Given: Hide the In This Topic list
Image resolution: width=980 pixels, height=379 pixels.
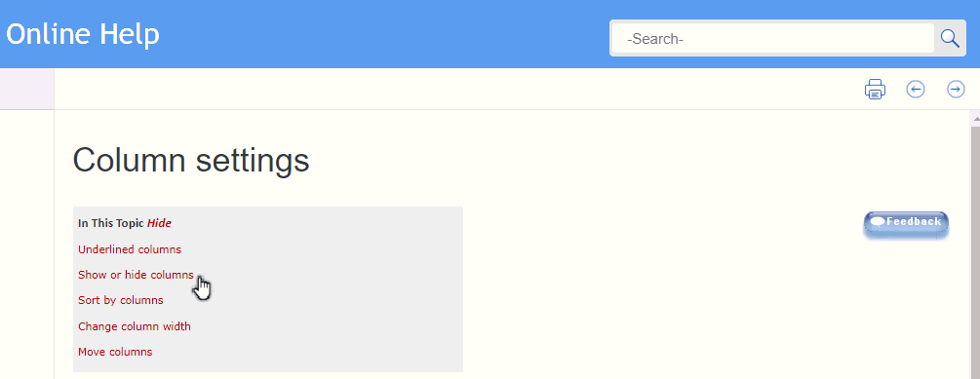Looking at the screenshot, I should 159,223.
